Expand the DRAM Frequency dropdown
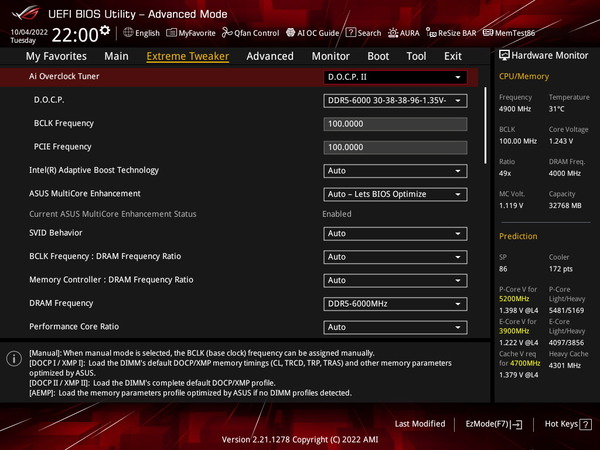This screenshot has height=450, width=600. (x=395, y=303)
